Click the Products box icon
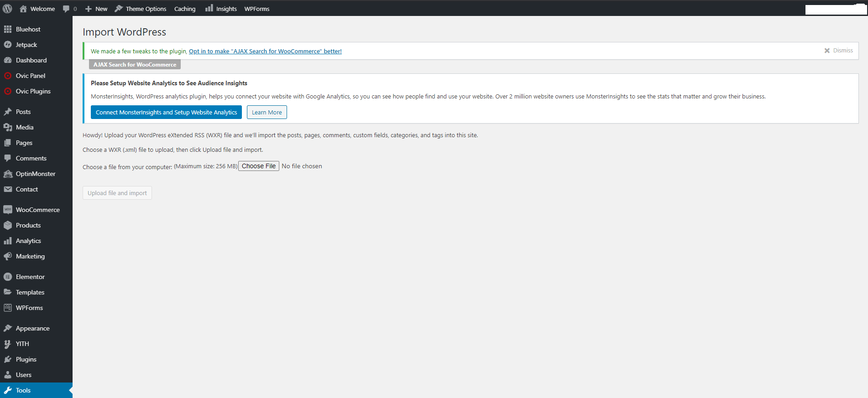 [8, 225]
